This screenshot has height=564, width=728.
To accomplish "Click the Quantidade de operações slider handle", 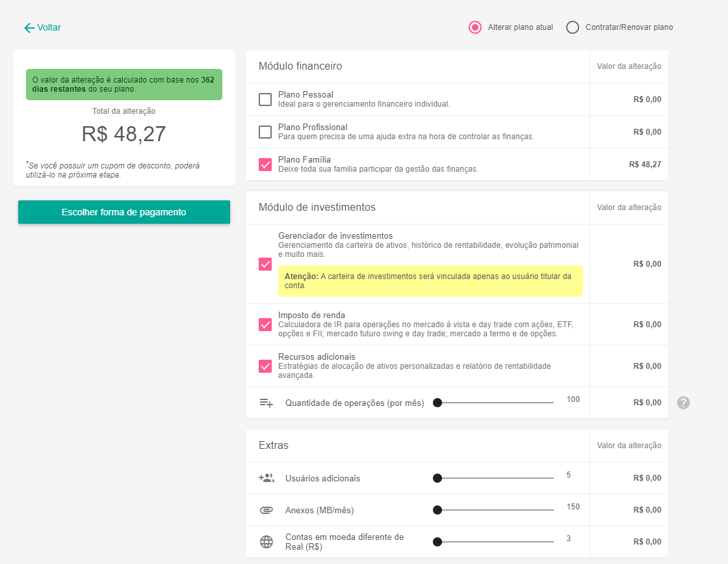I will [437, 403].
